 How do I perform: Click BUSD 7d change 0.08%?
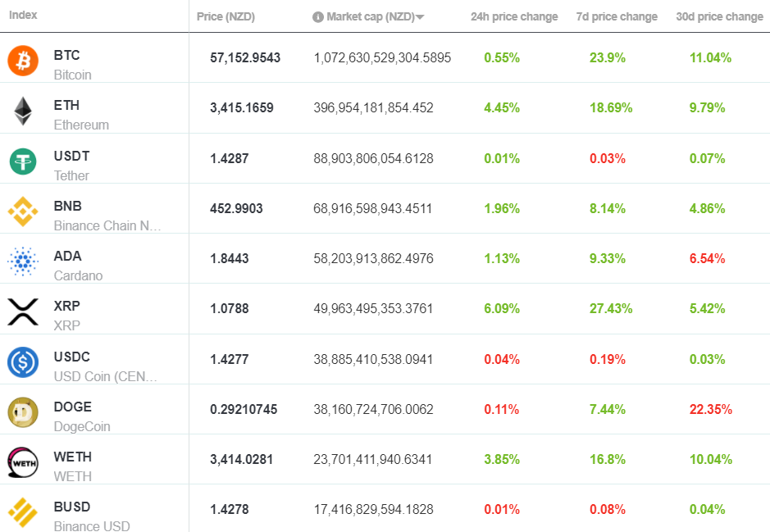point(608,509)
